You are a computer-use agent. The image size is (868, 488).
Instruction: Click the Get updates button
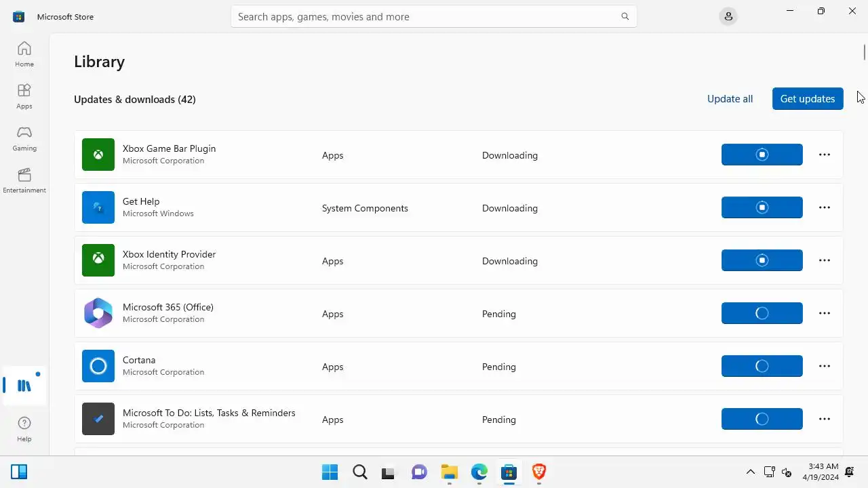(x=808, y=99)
